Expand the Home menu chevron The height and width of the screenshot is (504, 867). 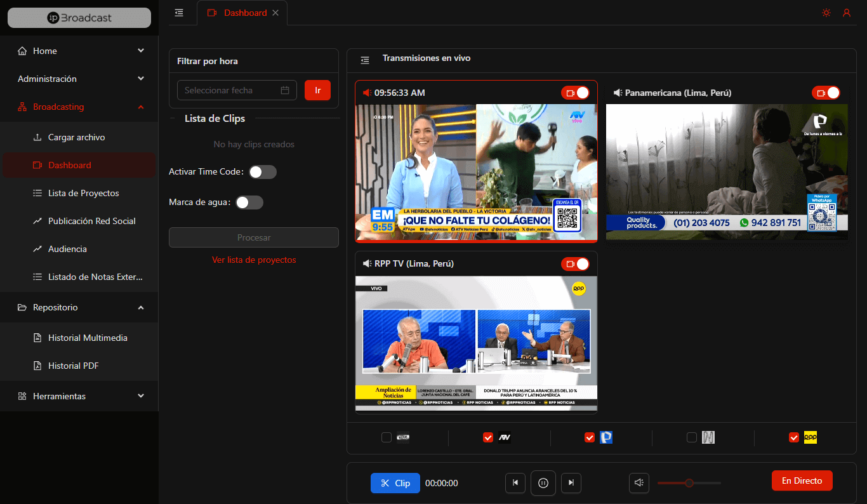coord(141,51)
